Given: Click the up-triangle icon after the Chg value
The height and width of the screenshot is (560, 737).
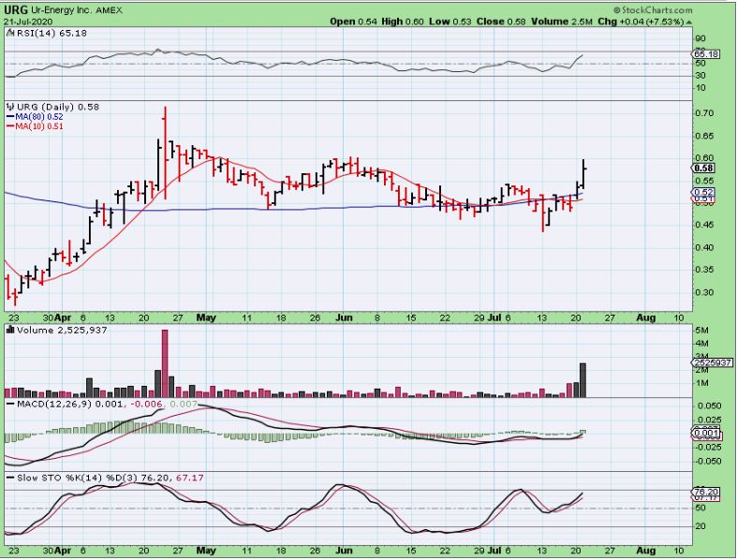Looking at the screenshot, I should click(689, 22).
